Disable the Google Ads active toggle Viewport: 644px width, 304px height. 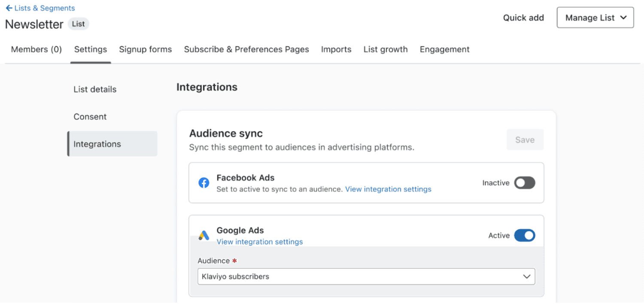click(x=525, y=235)
